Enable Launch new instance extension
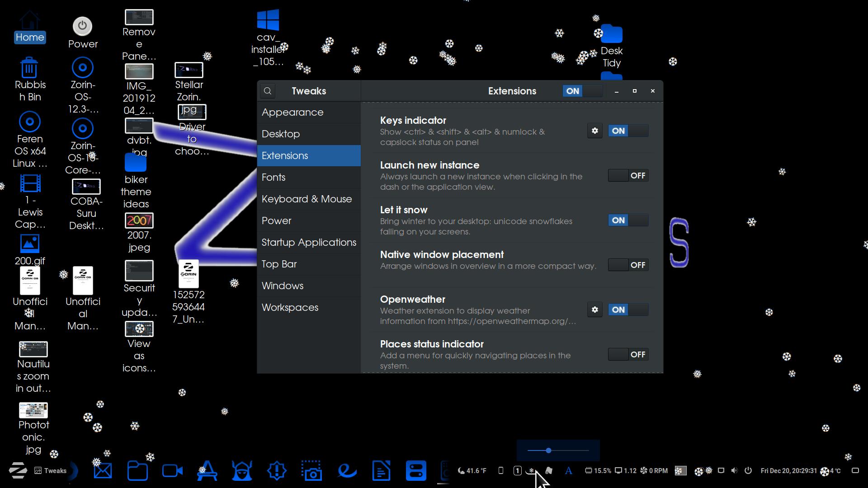This screenshot has width=868, height=488. (x=628, y=176)
